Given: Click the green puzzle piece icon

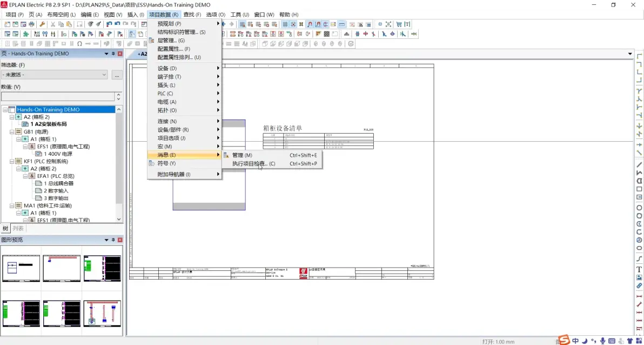Looking at the screenshot, I should [x=26, y=34].
